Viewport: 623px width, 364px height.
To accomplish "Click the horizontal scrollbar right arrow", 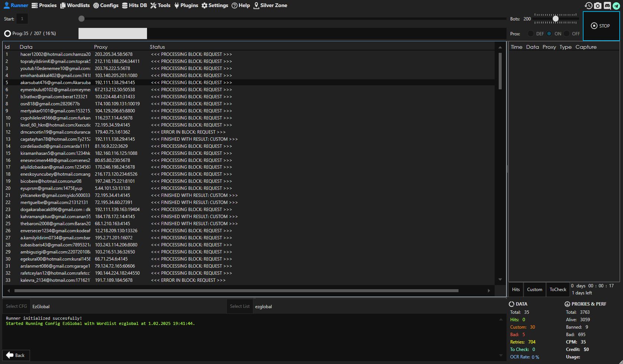I will [489, 291].
